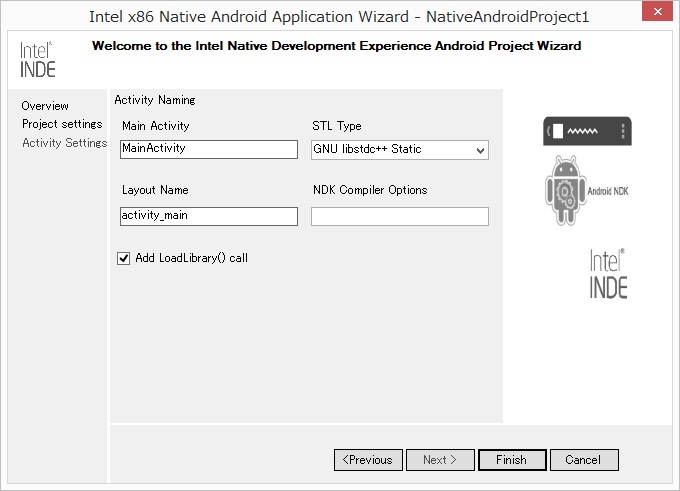Click into the Layout Name text field
The width and height of the screenshot is (680, 491).
point(209,216)
